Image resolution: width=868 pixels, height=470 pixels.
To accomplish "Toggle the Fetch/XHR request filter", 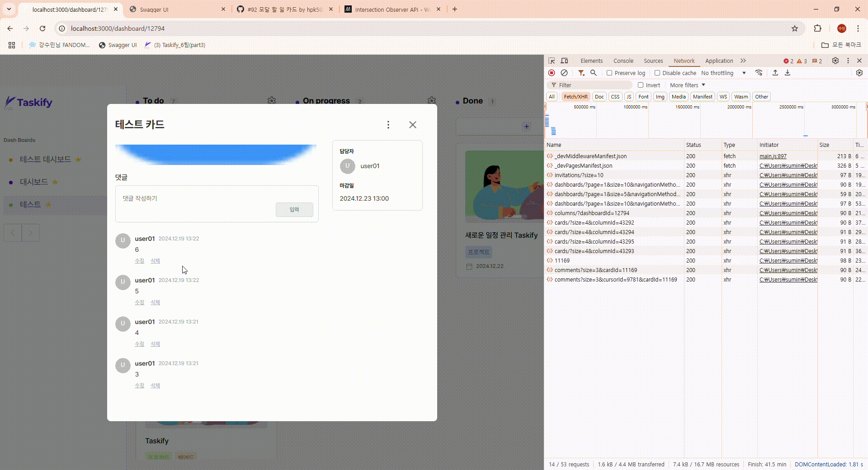I will [576, 97].
